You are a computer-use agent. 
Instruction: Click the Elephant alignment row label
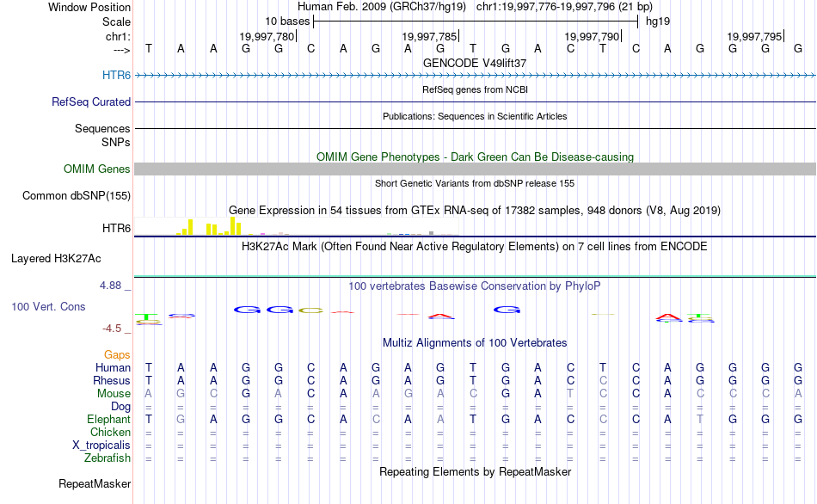point(108,420)
